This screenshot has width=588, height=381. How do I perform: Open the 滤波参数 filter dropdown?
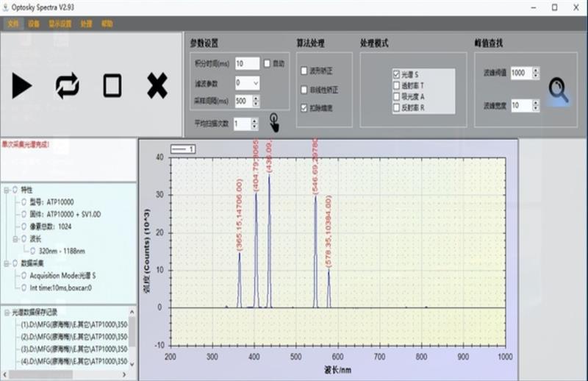(255, 82)
